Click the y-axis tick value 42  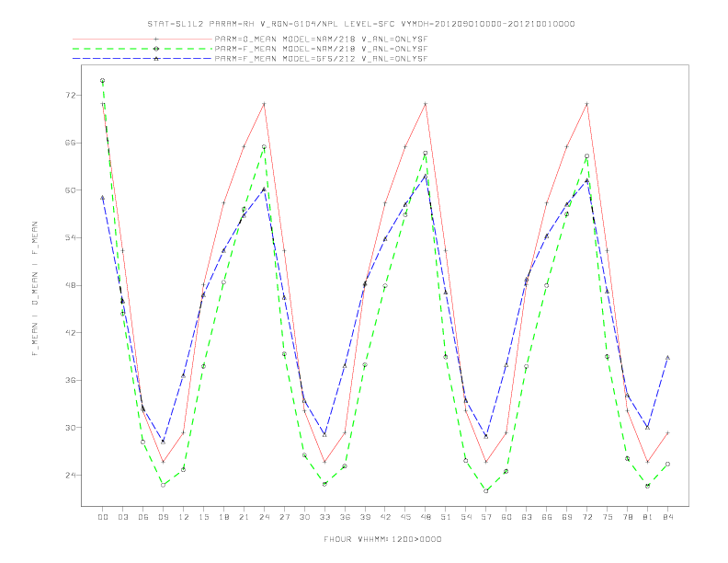70,333
